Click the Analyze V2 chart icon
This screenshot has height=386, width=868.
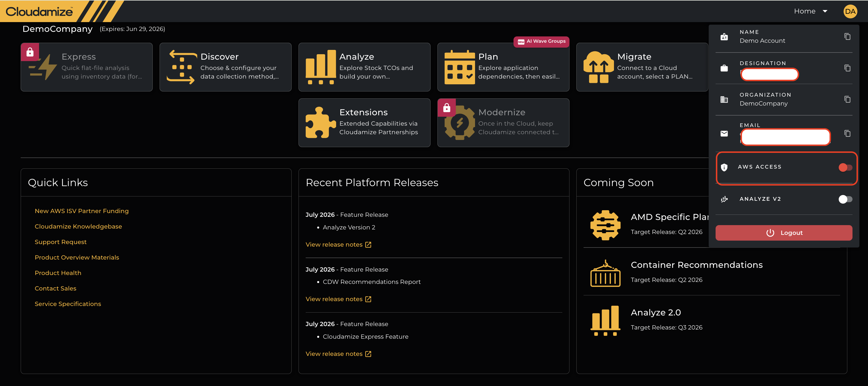724,199
